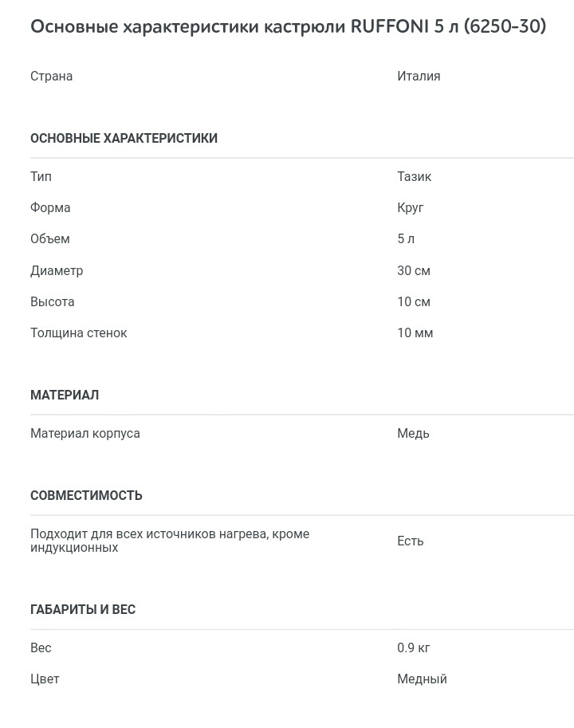Select the Высота row label
The width and height of the screenshot is (574, 728).
click(53, 301)
